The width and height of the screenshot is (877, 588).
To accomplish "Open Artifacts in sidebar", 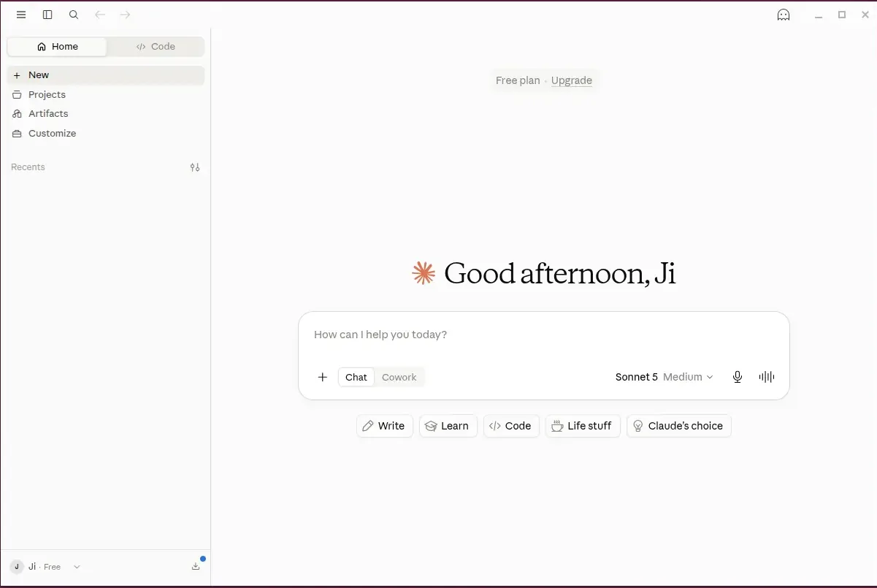I will click(106, 114).
